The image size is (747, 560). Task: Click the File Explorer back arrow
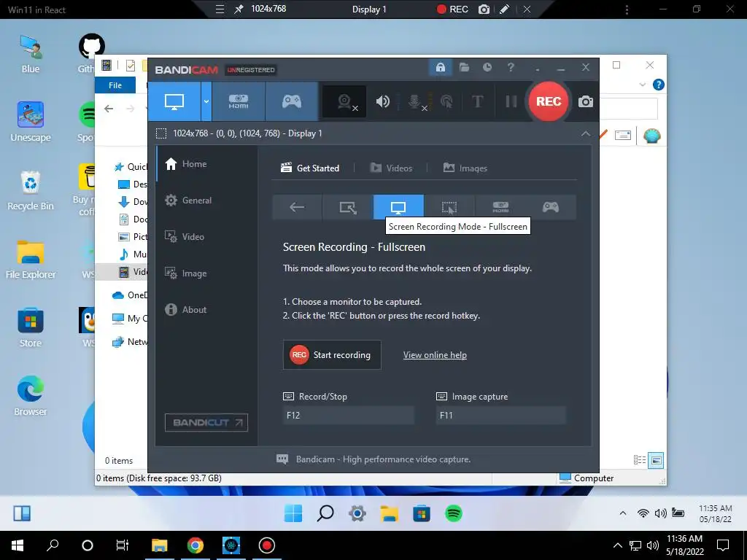109,109
